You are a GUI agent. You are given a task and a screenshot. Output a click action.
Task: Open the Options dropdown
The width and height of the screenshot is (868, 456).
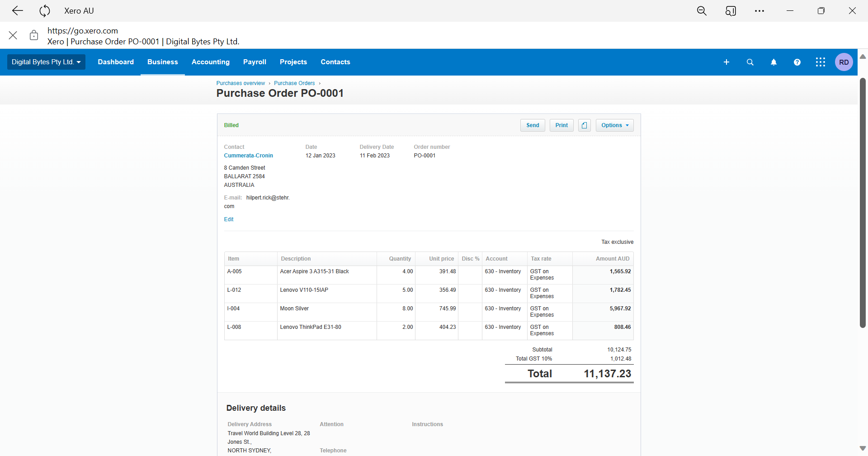615,125
